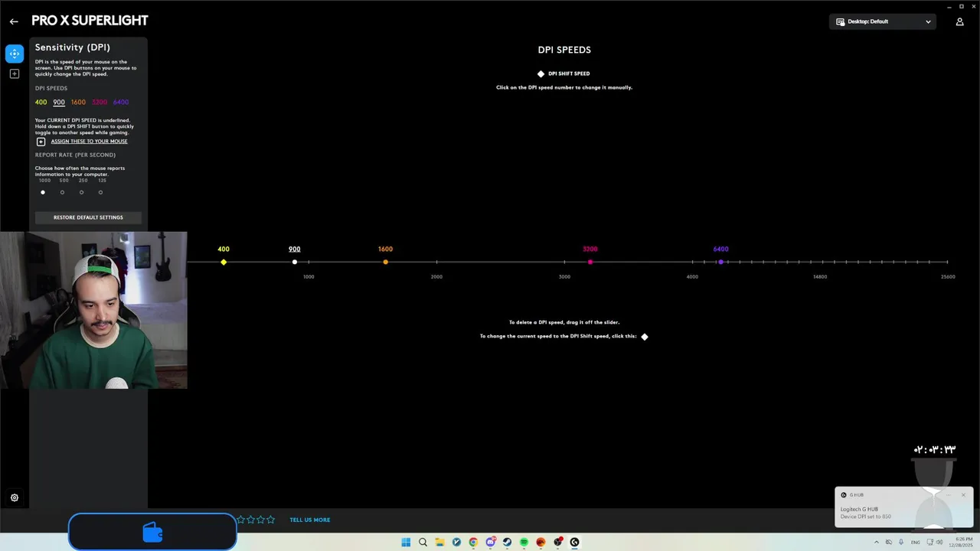Open the Windows Start menu

406,543
